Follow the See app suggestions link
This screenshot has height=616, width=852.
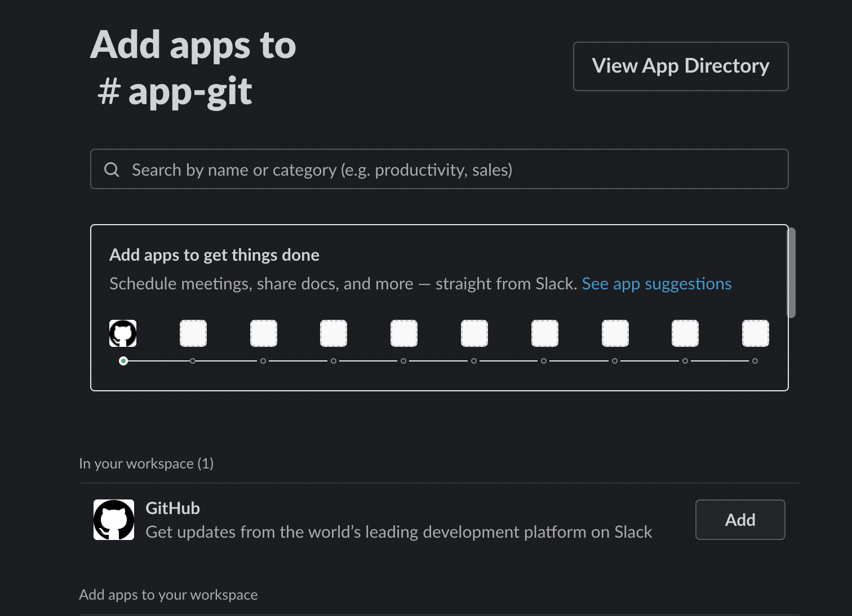tap(656, 283)
